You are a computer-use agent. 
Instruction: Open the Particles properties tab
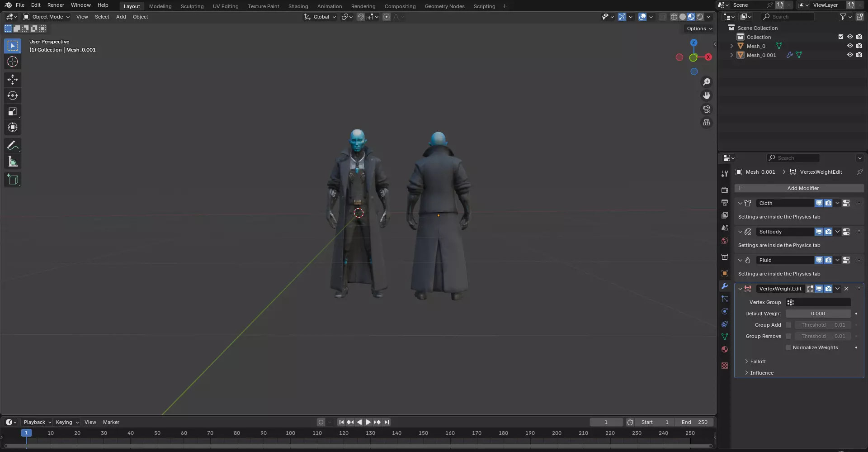(x=725, y=299)
